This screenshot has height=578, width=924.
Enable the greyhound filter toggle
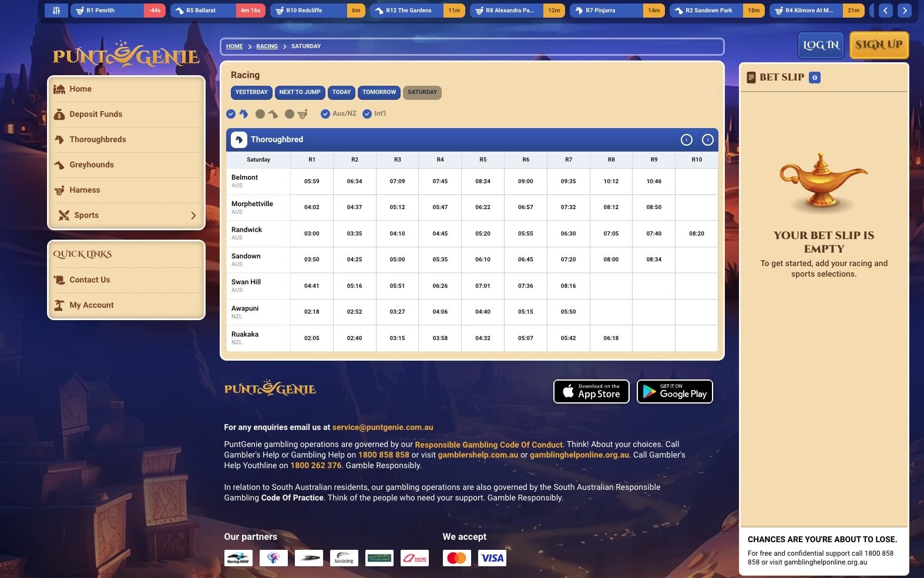point(260,114)
